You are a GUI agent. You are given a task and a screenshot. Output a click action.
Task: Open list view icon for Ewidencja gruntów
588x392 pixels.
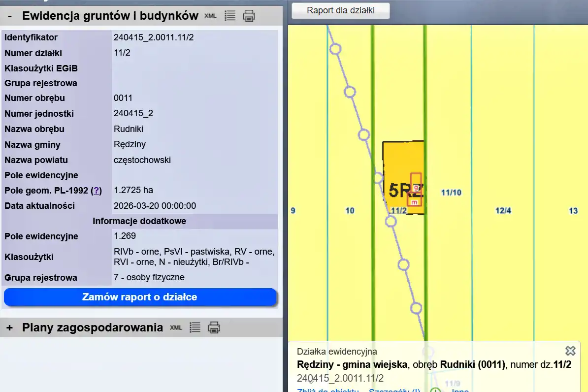tap(229, 16)
